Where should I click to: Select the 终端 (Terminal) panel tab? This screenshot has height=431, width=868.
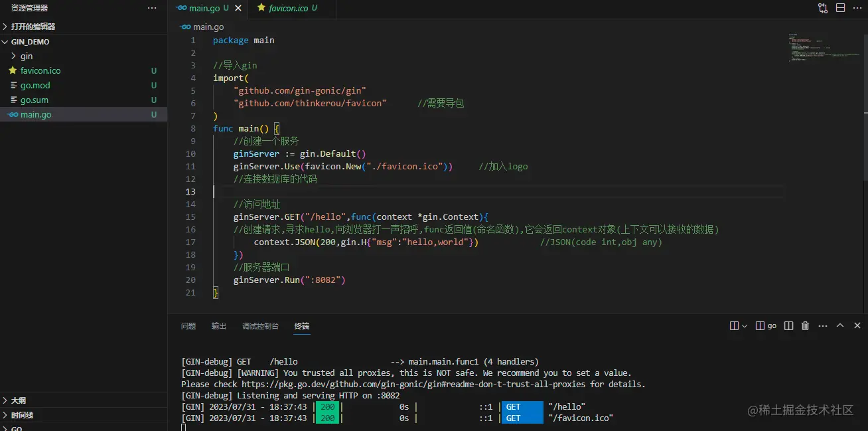click(x=302, y=326)
